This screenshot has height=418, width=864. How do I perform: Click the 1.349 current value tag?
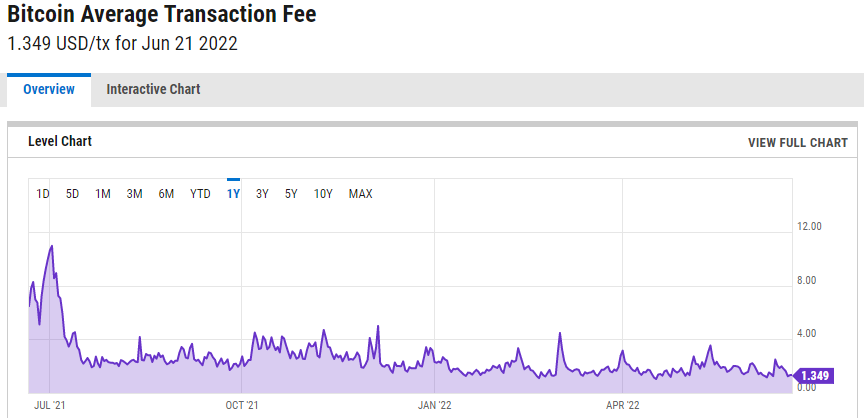pos(813,376)
